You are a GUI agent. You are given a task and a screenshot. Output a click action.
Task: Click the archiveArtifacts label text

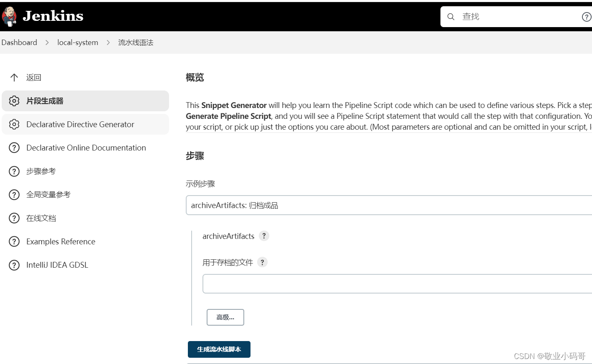pos(228,236)
